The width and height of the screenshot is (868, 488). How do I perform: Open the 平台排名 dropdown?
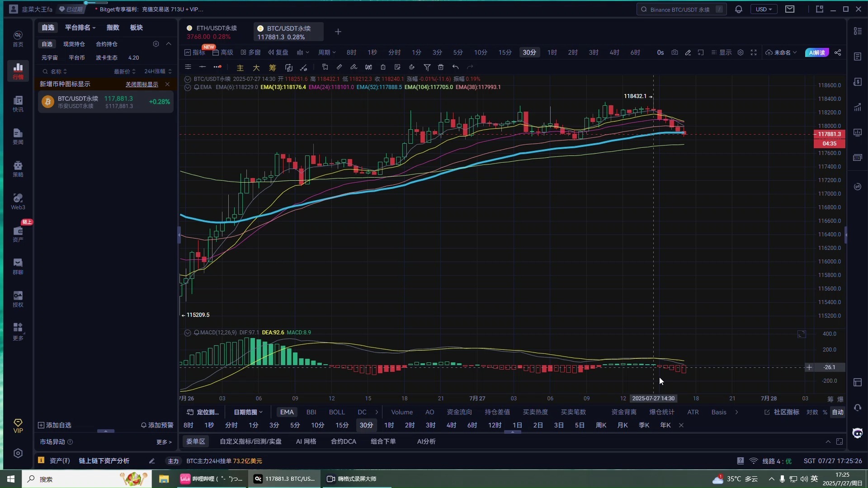80,28
